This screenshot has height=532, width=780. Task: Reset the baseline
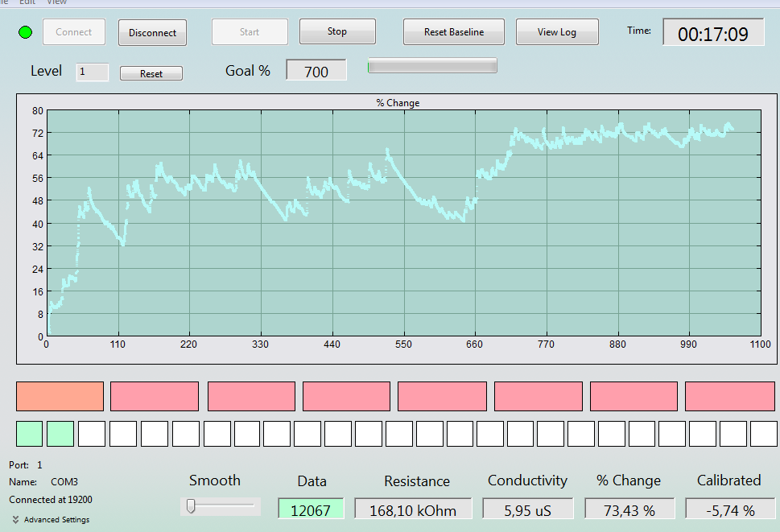coord(454,32)
